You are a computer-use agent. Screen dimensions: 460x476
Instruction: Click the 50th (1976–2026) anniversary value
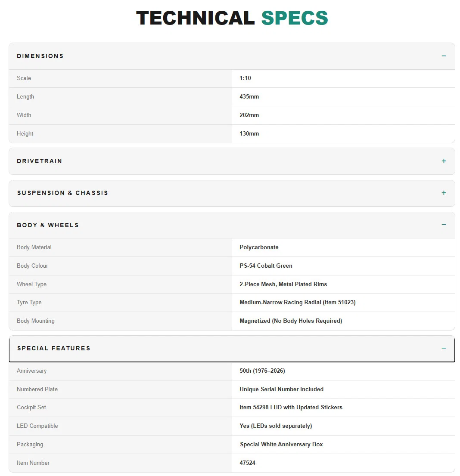coord(262,371)
